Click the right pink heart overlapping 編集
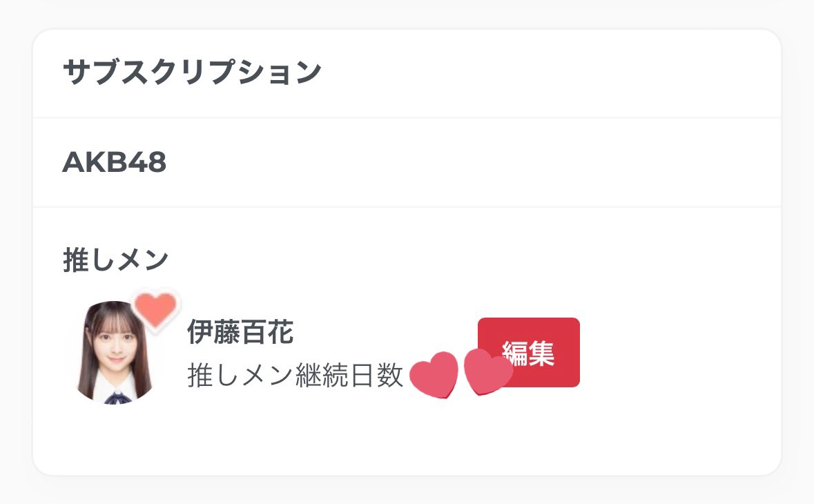814x504 pixels. (487, 371)
